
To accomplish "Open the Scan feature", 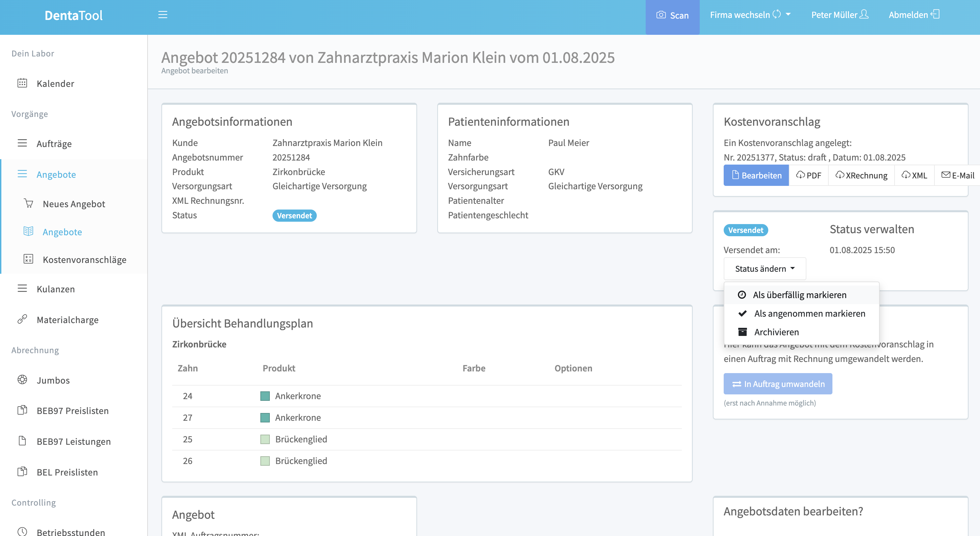I will (673, 16).
